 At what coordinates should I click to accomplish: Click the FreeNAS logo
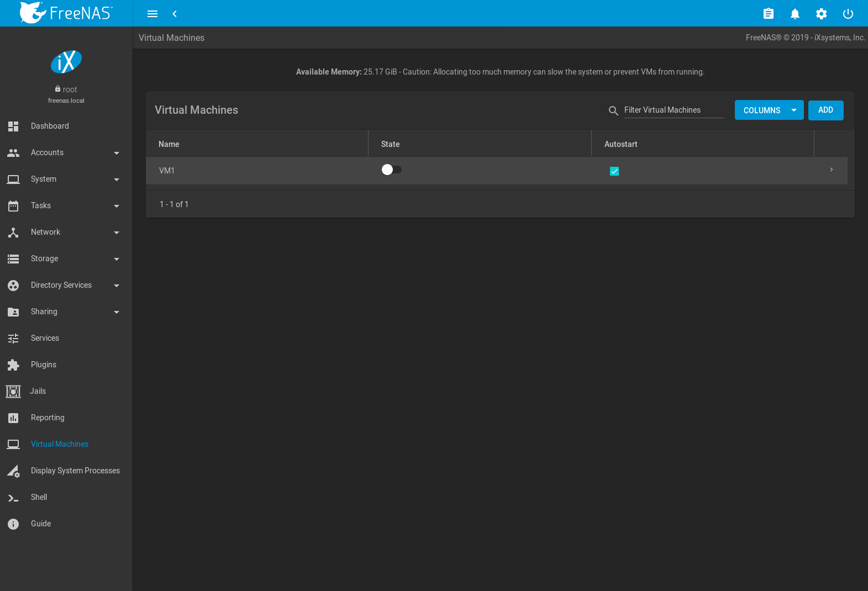(66, 13)
